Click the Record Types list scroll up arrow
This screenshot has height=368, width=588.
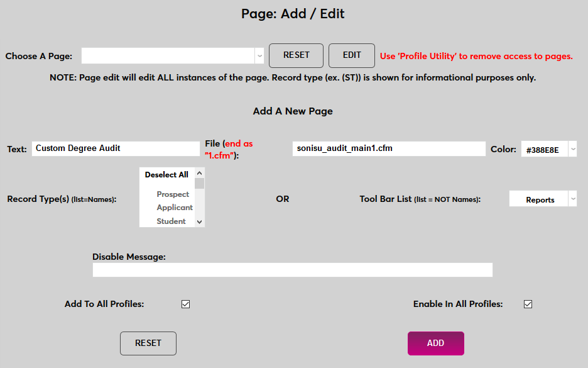[x=200, y=173]
